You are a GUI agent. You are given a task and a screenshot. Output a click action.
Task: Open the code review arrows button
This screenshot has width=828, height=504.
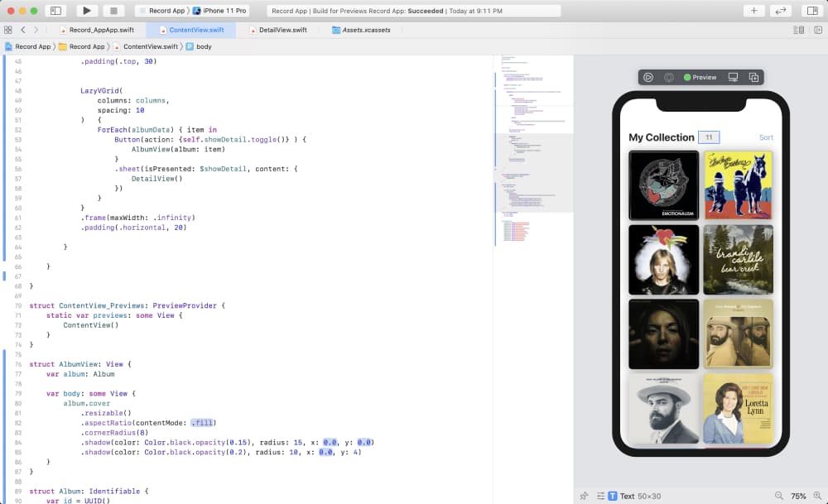[781, 11]
